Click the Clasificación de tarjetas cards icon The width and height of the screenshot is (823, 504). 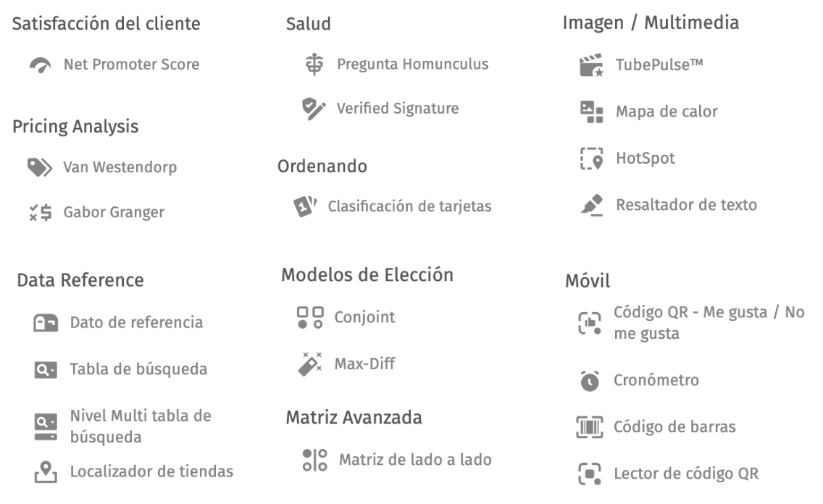305,206
